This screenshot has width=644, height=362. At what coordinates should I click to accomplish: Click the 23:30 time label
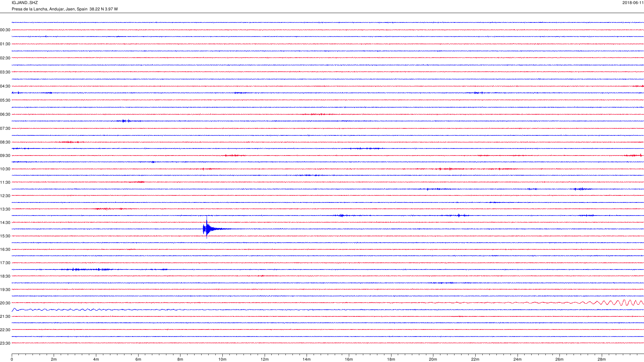click(5, 343)
